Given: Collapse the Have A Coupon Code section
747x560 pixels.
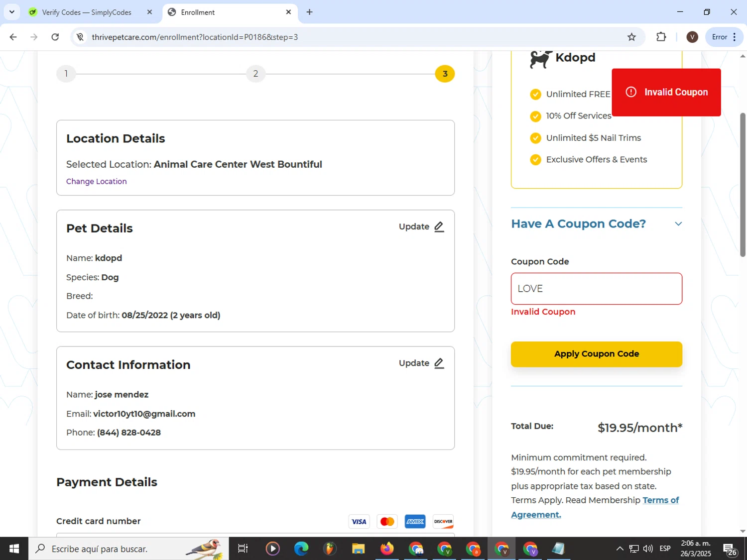Looking at the screenshot, I should coord(678,224).
